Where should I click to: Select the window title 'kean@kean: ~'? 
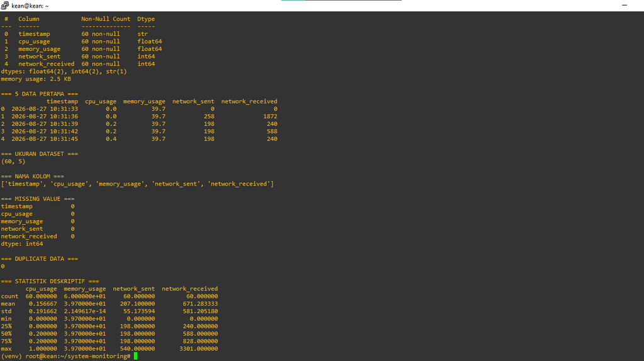click(x=30, y=6)
